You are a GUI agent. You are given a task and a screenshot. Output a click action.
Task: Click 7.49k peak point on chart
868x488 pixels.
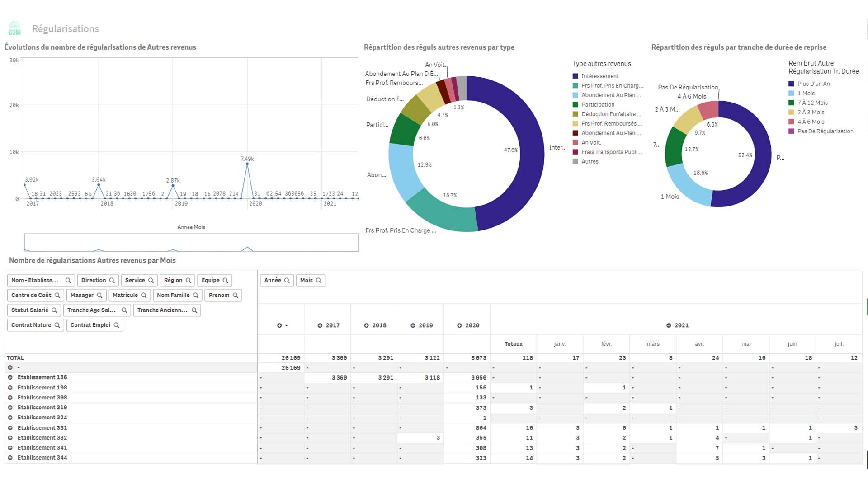point(247,164)
